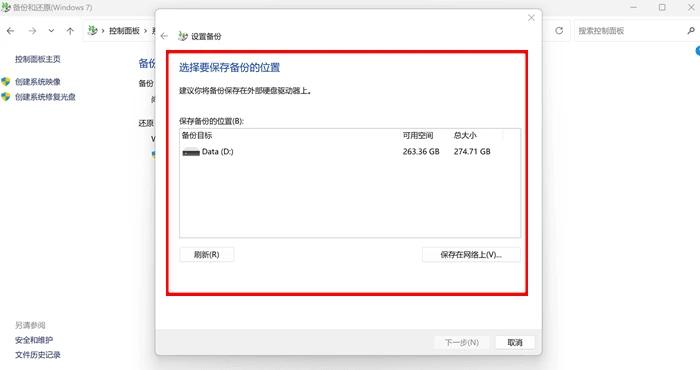Click the Data (D:) drive icon

coord(191,152)
